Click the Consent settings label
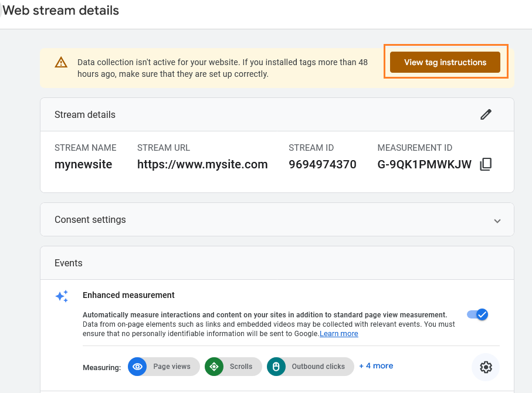Viewport: 532px width, 393px height. (x=90, y=219)
